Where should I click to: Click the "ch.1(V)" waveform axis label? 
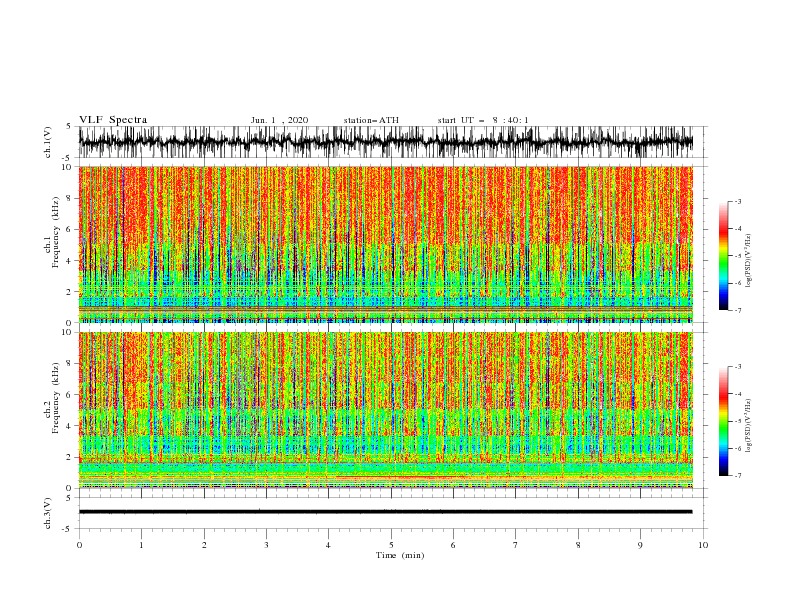coord(48,142)
